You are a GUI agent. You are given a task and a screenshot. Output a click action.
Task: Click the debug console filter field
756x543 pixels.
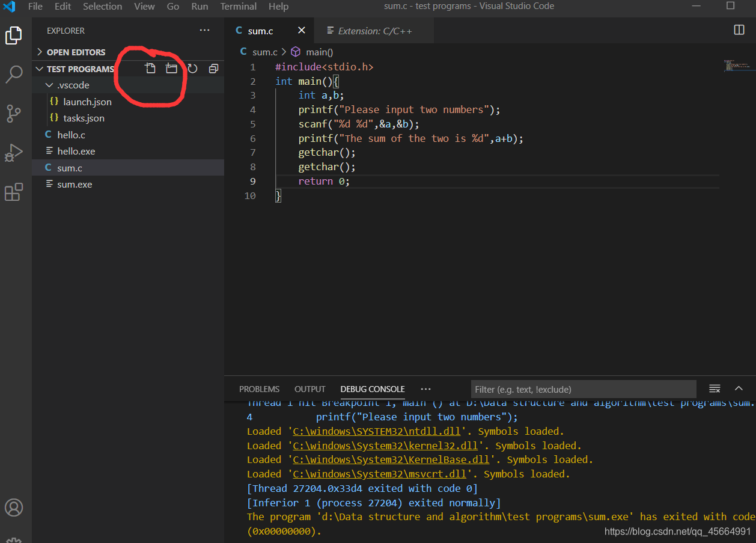point(584,389)
